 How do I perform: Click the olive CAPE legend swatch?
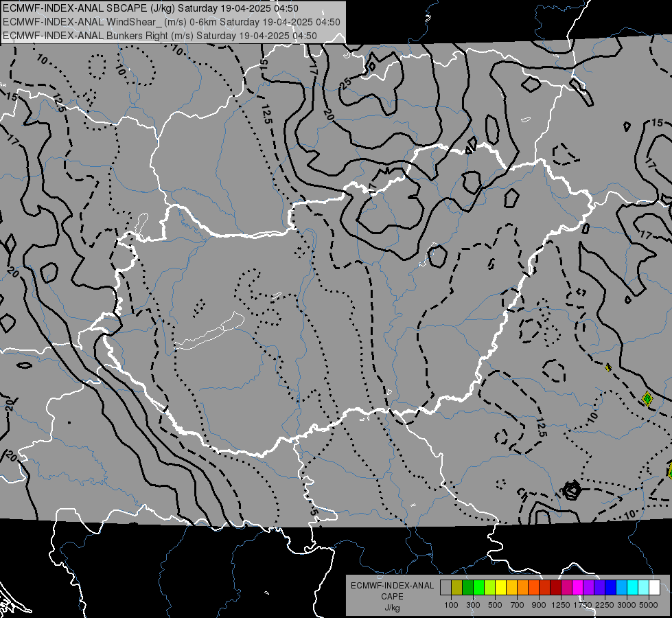point(457,588)
